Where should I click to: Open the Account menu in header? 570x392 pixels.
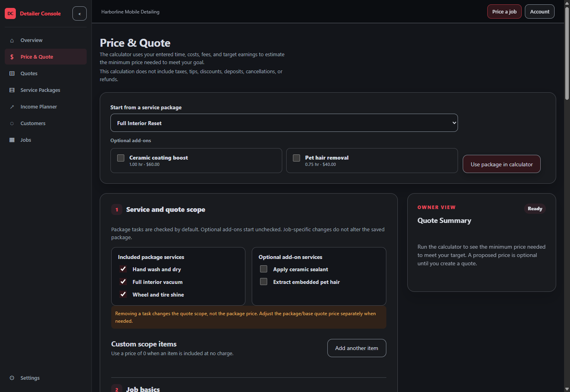pos(540,11)
